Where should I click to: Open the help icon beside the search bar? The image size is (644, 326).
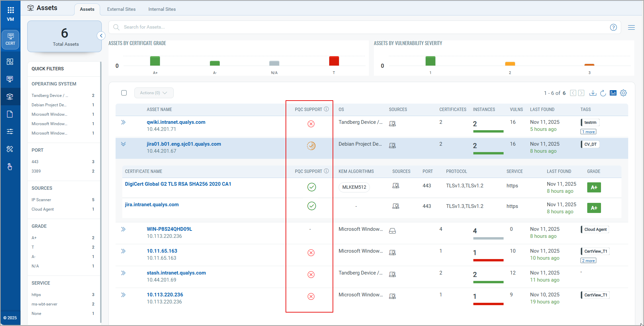(613, 27)
